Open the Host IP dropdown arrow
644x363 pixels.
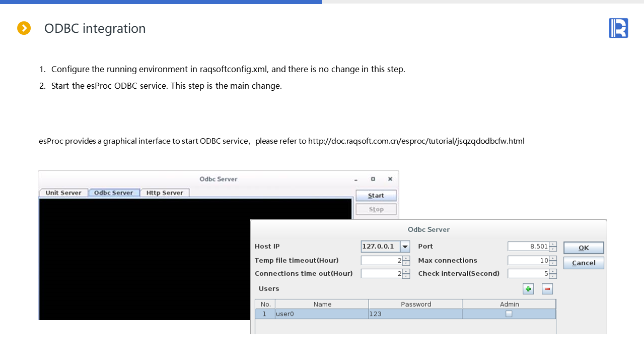[405, 247]
